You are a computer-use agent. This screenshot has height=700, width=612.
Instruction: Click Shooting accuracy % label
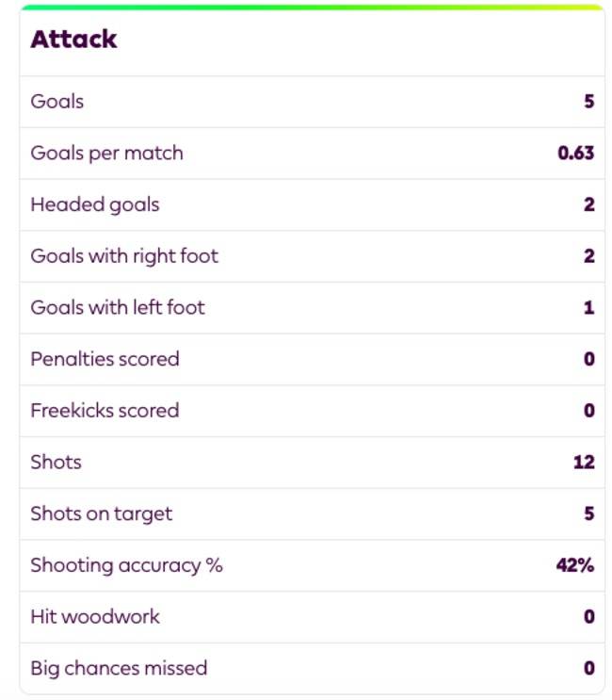point(127,565)
